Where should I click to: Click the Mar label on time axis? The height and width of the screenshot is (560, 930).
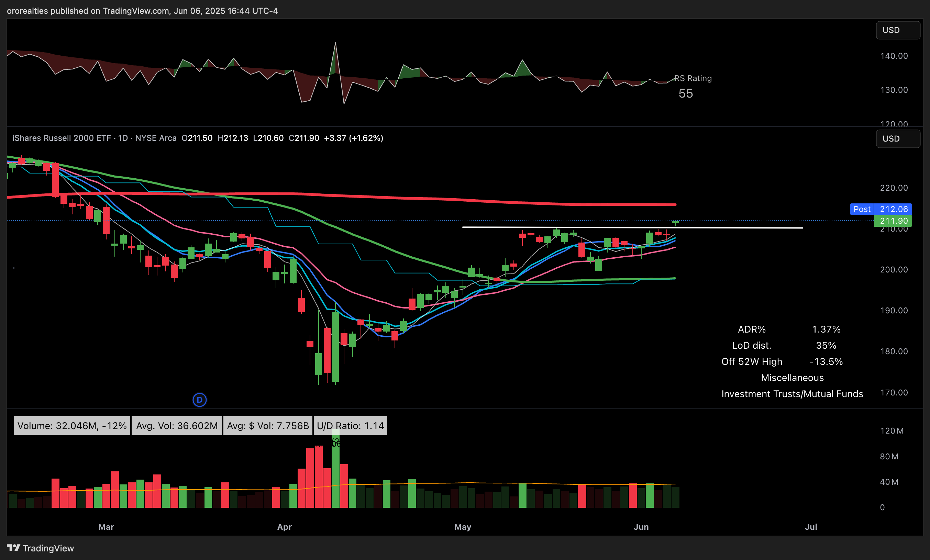point(106,527)
